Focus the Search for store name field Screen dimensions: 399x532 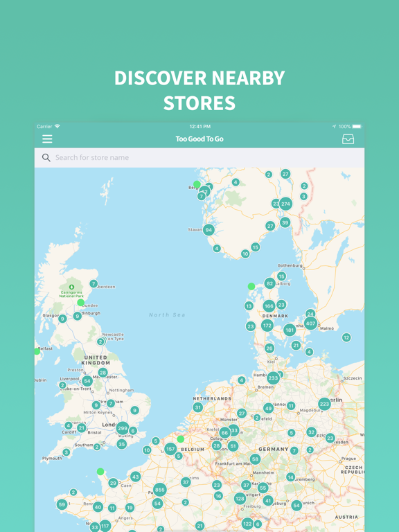click(199, 157)
